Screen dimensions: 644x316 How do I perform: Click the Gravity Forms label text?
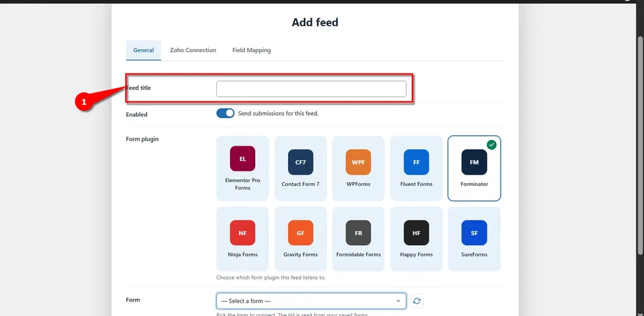pyautogui.click(x=300, y=254)
